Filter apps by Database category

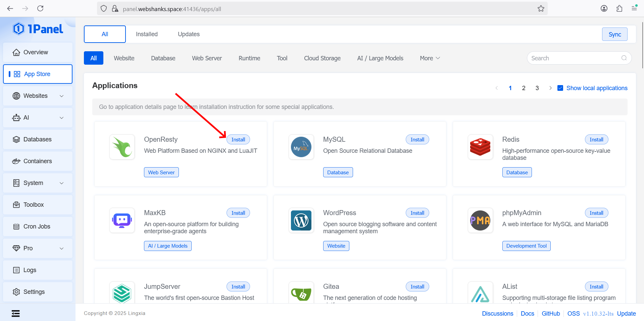point(163,58)
